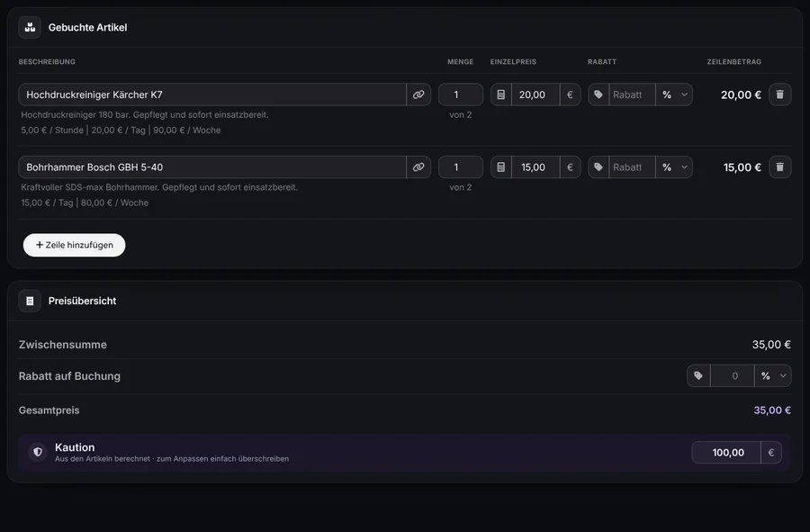Image resolution: width=810 pixels, height=532 pixels.
Task: Click the euro symbol after Hochdruckreiniger unit price
Action: click(570, 95)
